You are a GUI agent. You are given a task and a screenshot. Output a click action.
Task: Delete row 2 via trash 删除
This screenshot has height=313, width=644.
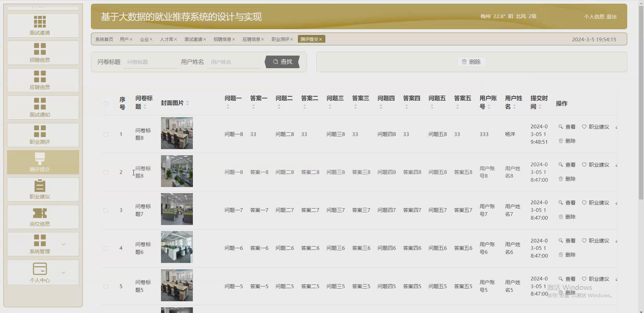tap(567, 179)
